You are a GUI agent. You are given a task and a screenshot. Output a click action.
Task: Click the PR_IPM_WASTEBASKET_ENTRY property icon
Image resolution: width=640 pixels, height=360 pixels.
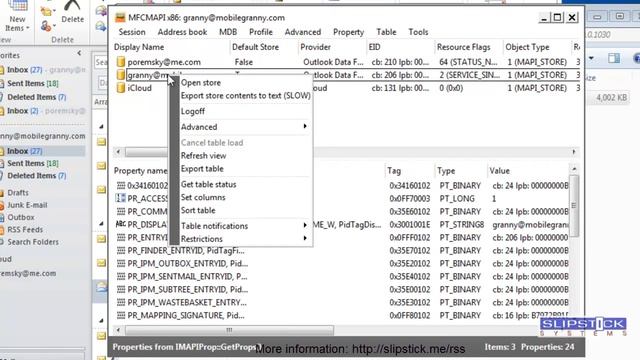coord(121,302)
